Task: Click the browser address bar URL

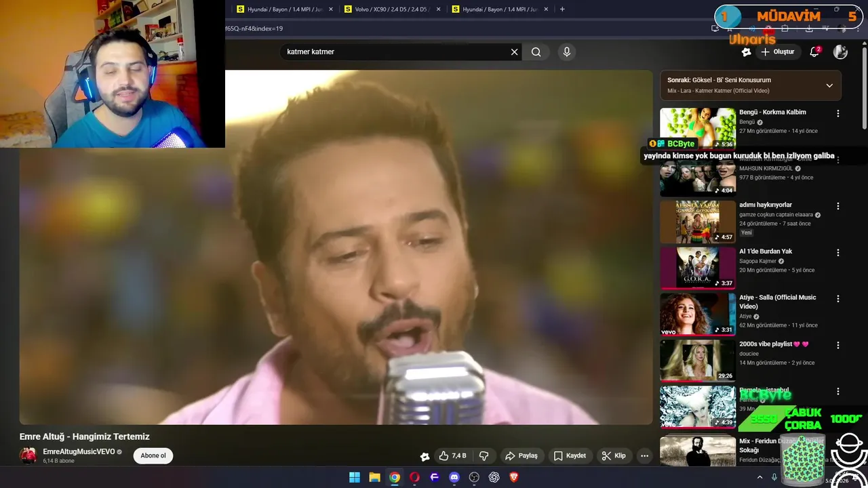Action: [254, 28]
